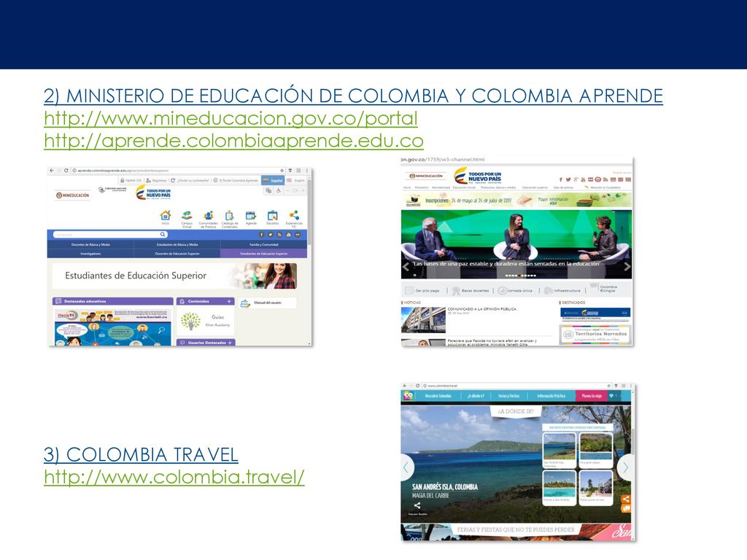The height and width of the screenshot is (560, 747).
Task: Click the Inscripciones banner on Mineducación site
Action: (516, 201)
